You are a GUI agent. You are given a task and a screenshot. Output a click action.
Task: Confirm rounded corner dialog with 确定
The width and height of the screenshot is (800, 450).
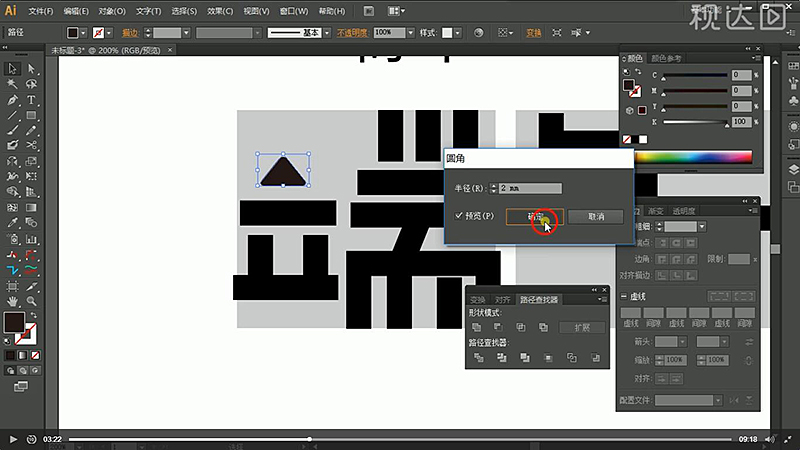tap(535, 216)
